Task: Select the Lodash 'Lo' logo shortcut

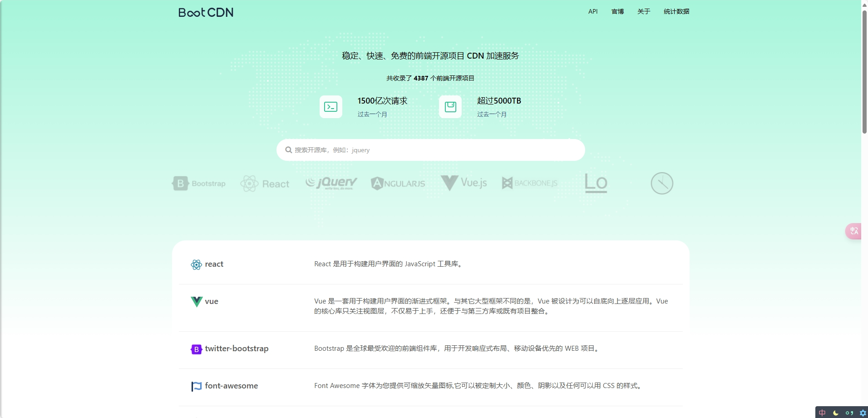Action: coord(596,183)
